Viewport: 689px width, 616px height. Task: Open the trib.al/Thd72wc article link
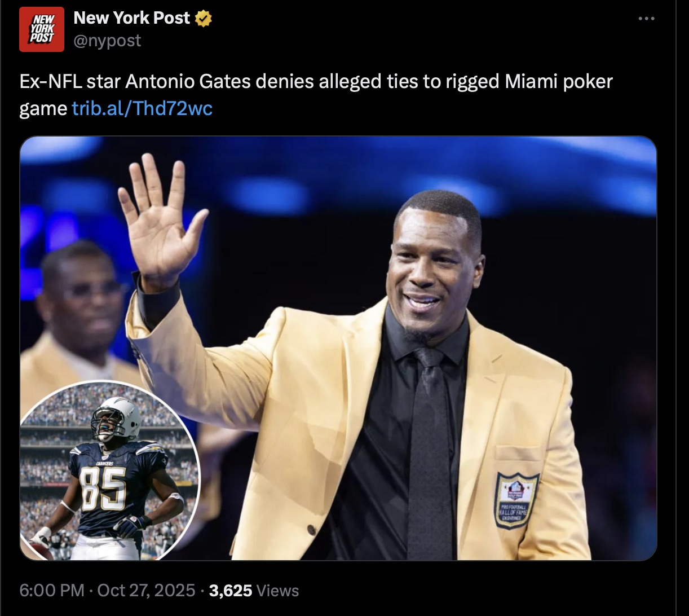(x=143, y=108)
